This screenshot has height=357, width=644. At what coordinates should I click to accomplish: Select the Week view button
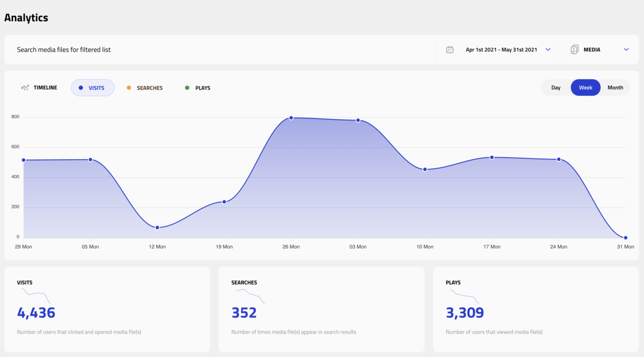point(586,88)
